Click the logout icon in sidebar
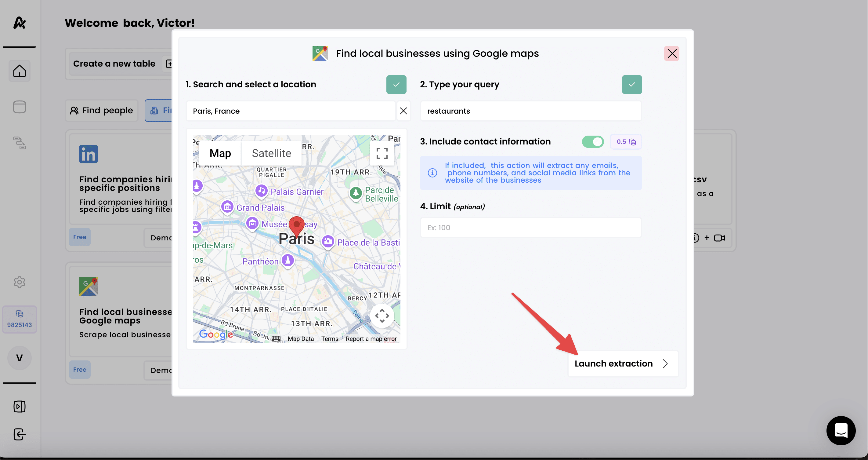 coord(20,434)
